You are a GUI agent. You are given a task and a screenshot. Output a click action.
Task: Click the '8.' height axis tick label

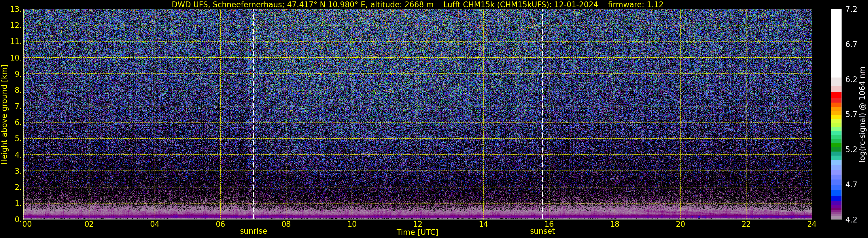click(18, 90)
